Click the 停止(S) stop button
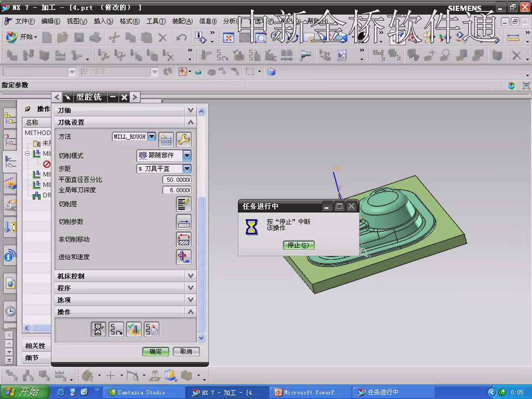 [299, 245]
